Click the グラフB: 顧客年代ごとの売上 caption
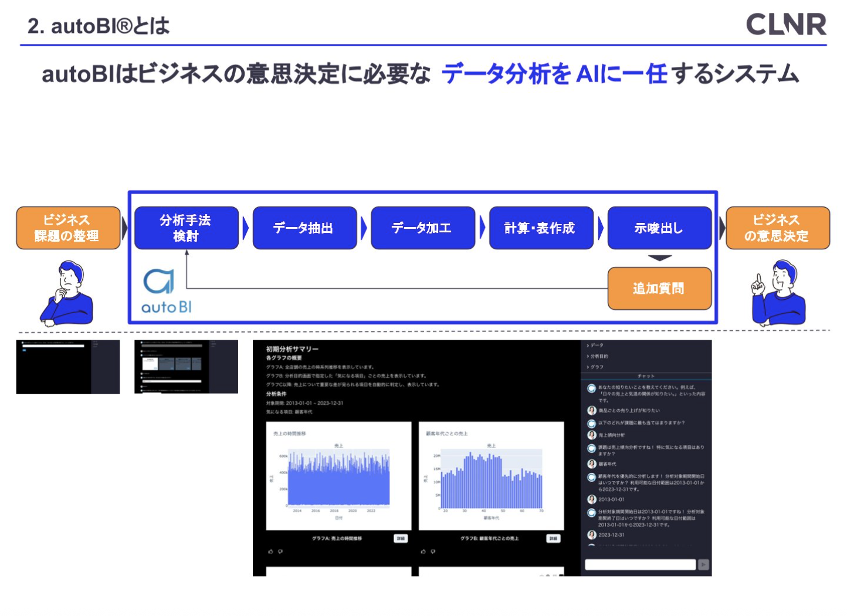Image resolution: width=847 pixels, height=616 pixels. 489,539
